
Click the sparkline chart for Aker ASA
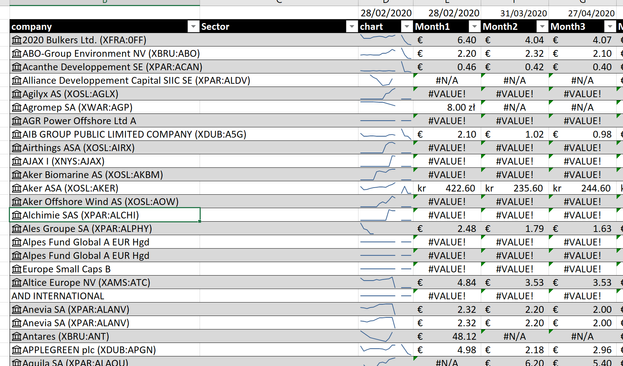(x=386, y=188)
